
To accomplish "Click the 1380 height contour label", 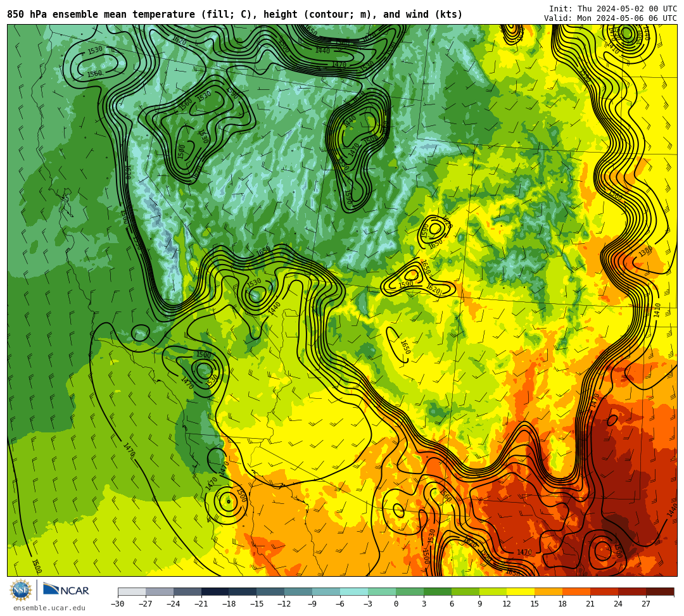I will click(645, 251).
